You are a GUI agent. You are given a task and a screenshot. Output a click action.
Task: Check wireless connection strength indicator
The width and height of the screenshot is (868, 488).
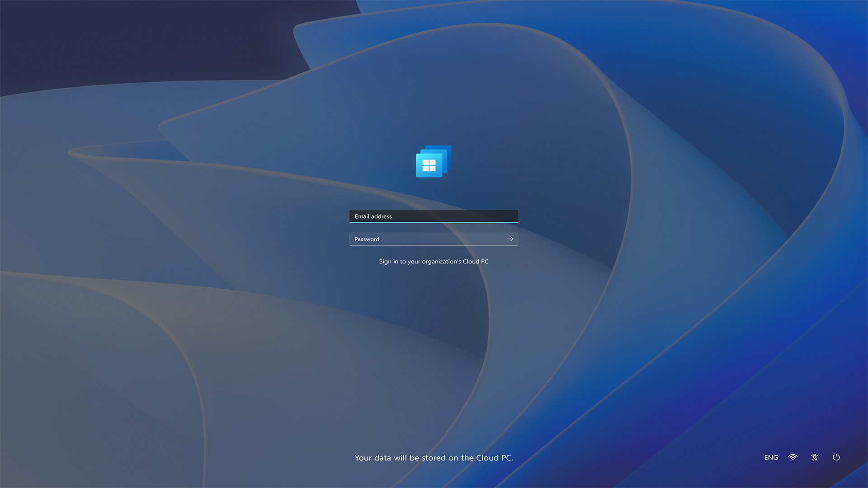[793, 457]
